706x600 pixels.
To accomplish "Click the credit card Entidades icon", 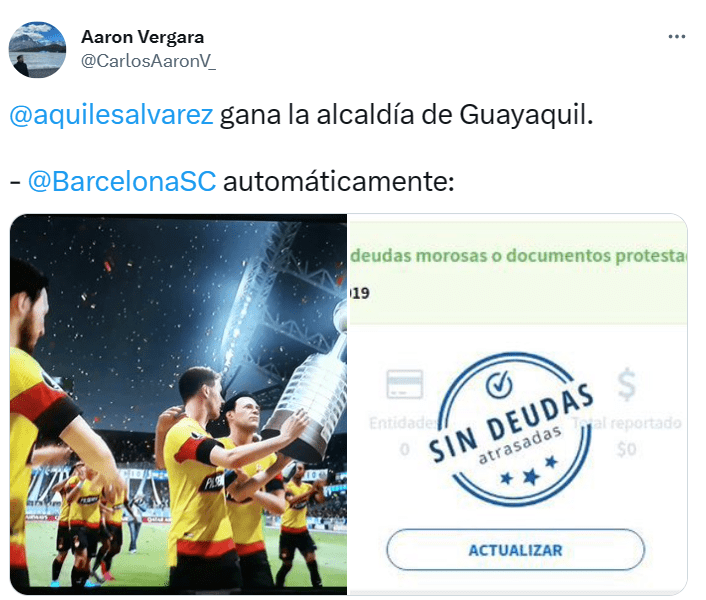I will click(404, 384).
